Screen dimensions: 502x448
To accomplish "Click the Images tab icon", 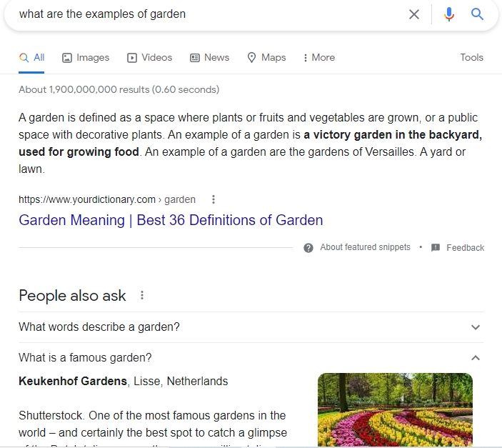I will point(67,58).
